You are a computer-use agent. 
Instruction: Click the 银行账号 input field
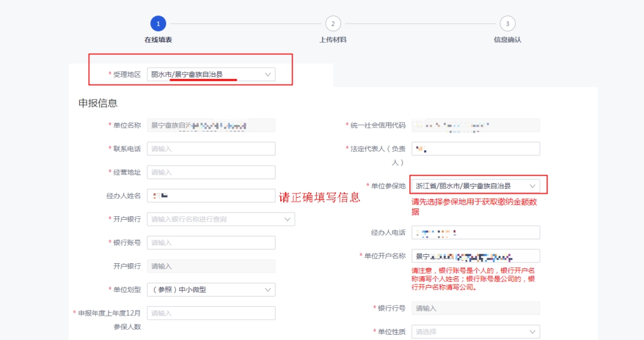point(211,243)
